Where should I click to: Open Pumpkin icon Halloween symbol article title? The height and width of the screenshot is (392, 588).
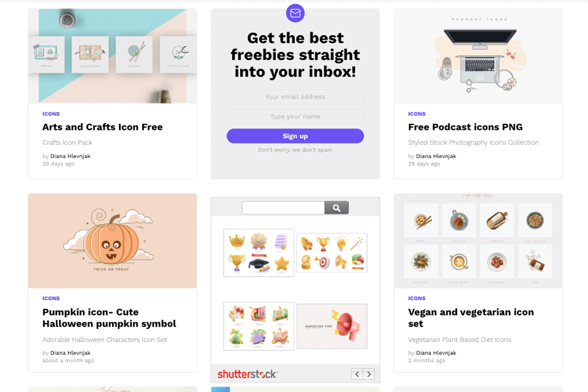109,318
